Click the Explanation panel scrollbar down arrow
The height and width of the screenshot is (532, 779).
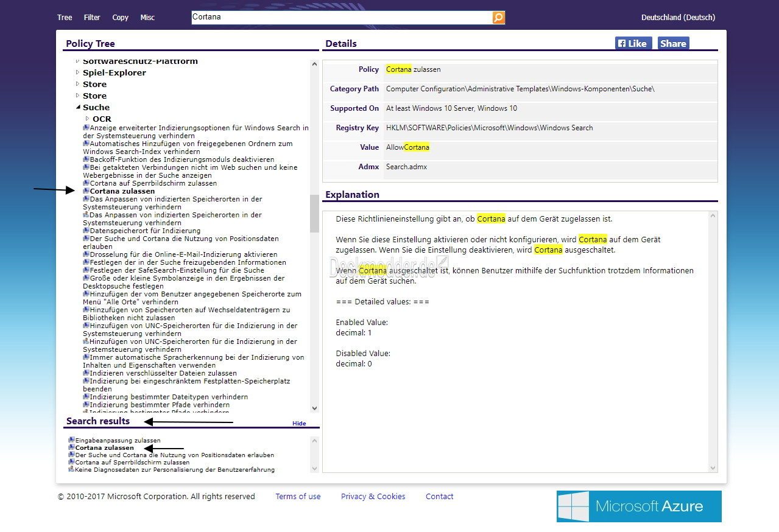click(713, 467)
